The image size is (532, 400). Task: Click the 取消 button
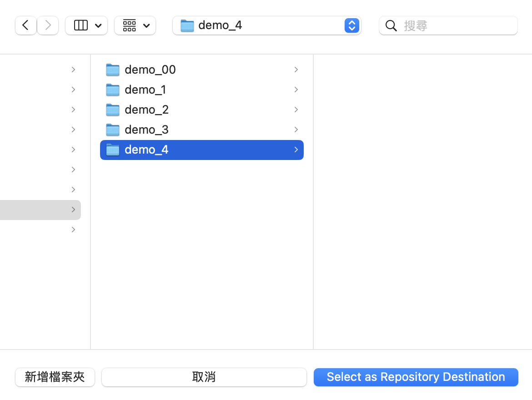coord(204,377)
